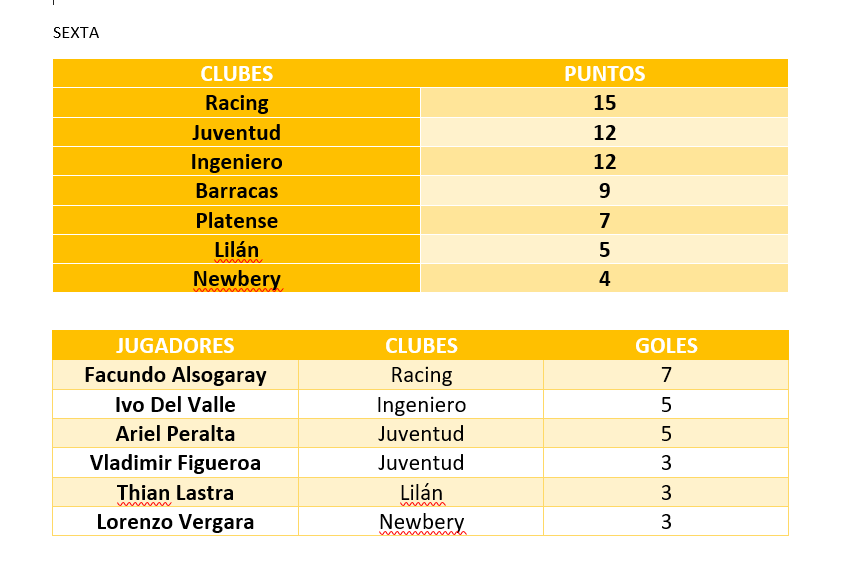
Task: Click the Racing cell in the standings table
Action: [x=237, y=103]
